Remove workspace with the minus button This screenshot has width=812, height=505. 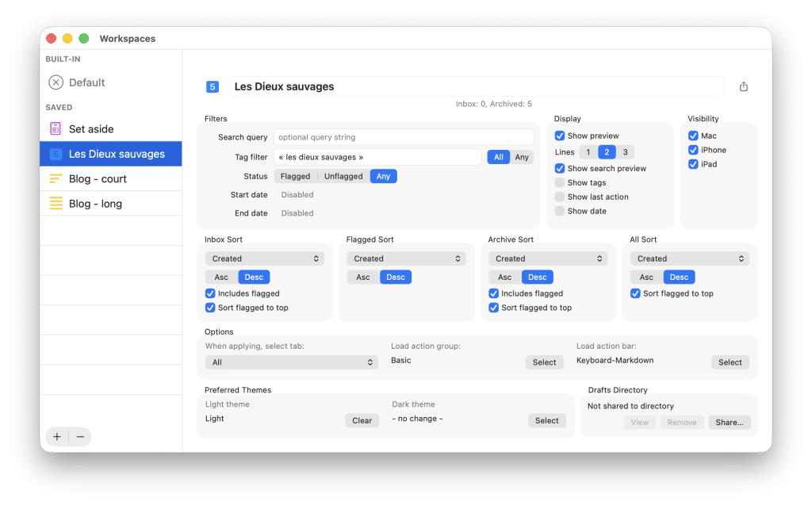click(80, 437)
